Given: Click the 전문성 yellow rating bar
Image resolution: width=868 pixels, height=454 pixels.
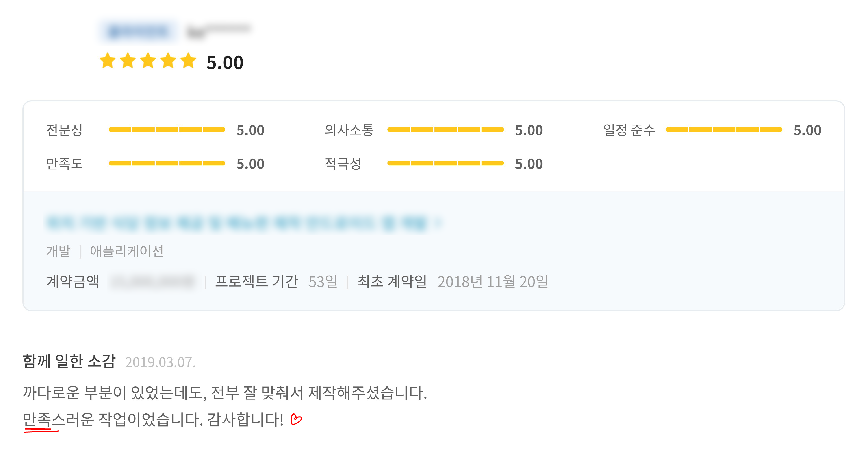Looking at the screenshot, I should (167, 129).
